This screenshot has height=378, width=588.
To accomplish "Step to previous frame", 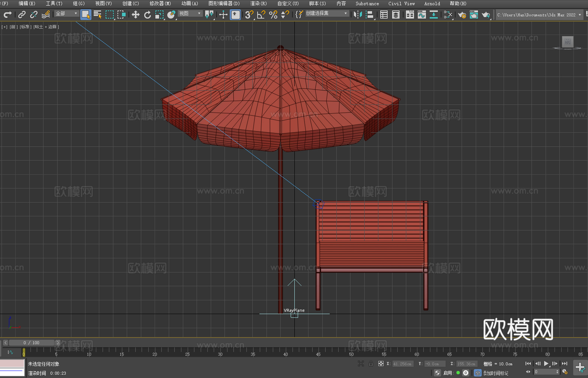I will point(538,364).
